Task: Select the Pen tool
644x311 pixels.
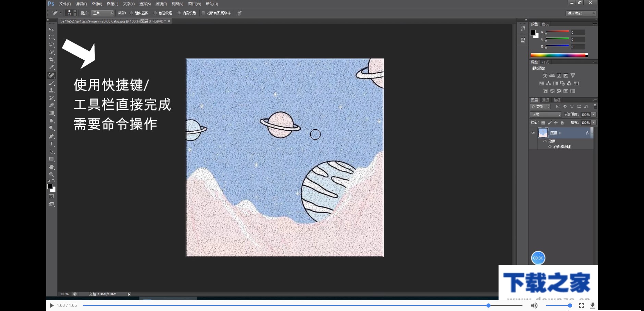Action: [x=51, y=136]
